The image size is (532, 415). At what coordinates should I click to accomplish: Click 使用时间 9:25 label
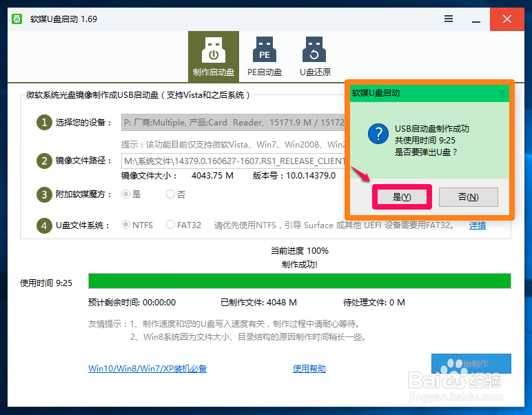tap(46, 283)
